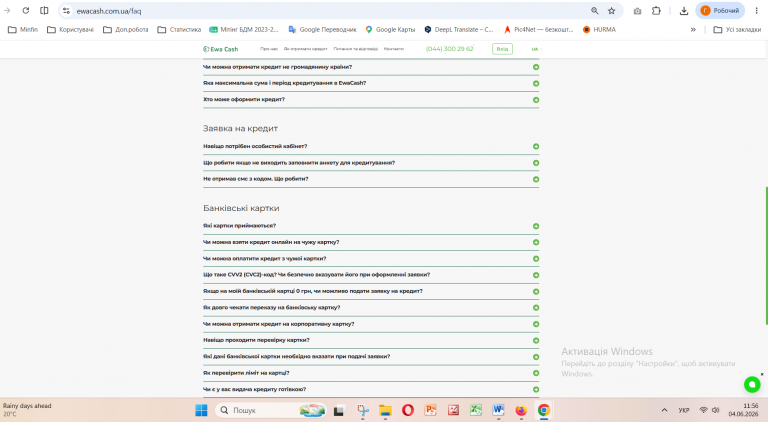Viewport: 768px width, 422px height.
Task: Click the Вхід login button
Action: click(502, 49)
